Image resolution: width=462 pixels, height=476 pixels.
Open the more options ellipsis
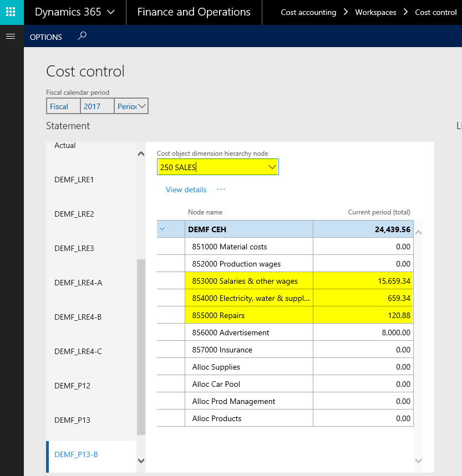point(221,190)
